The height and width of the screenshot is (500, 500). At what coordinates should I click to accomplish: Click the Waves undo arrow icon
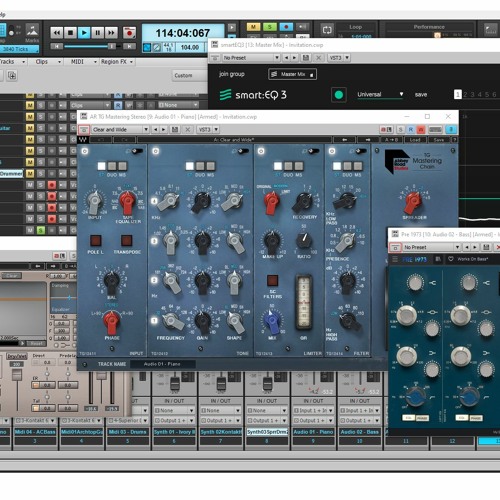click(x=101, y=140)
